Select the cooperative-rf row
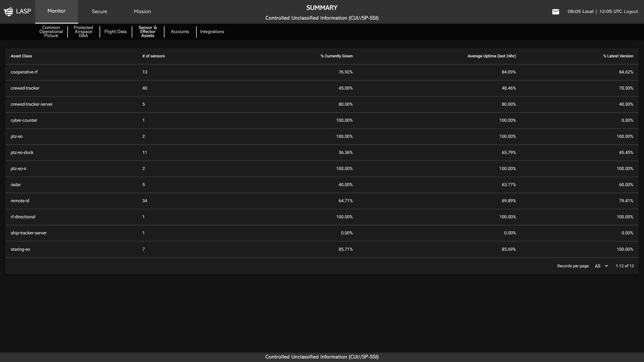Viewport: 644px width, 362px height. [322, 72]
